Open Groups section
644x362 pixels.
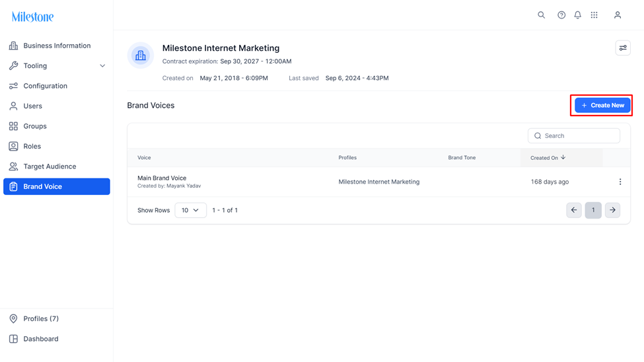(57, 126)
